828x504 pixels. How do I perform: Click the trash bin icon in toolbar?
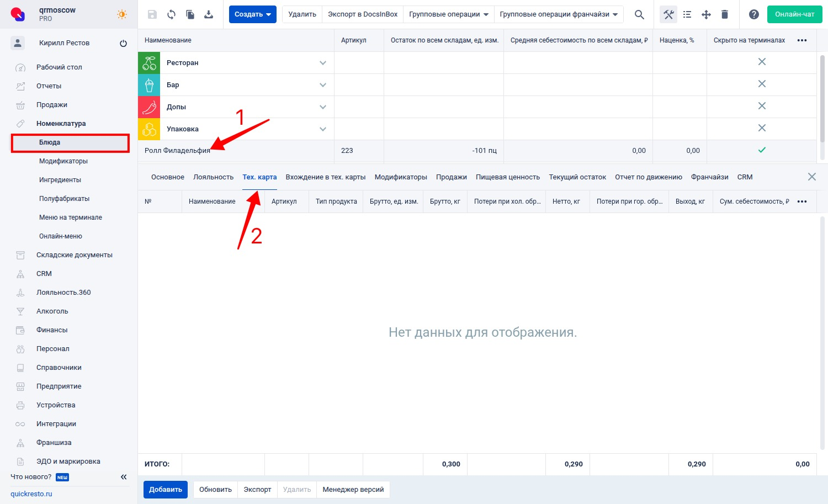click(725, 14)
